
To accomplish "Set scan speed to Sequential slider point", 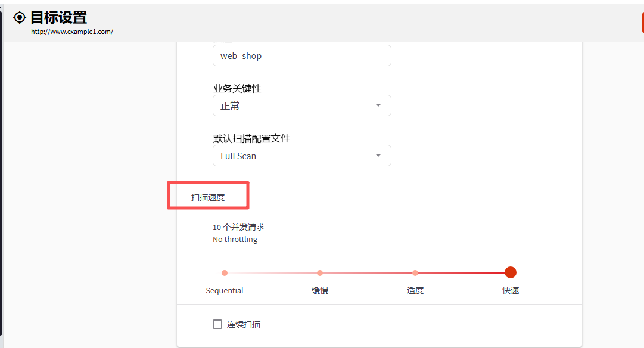I will pyautogui.click(x=225, y=273).
